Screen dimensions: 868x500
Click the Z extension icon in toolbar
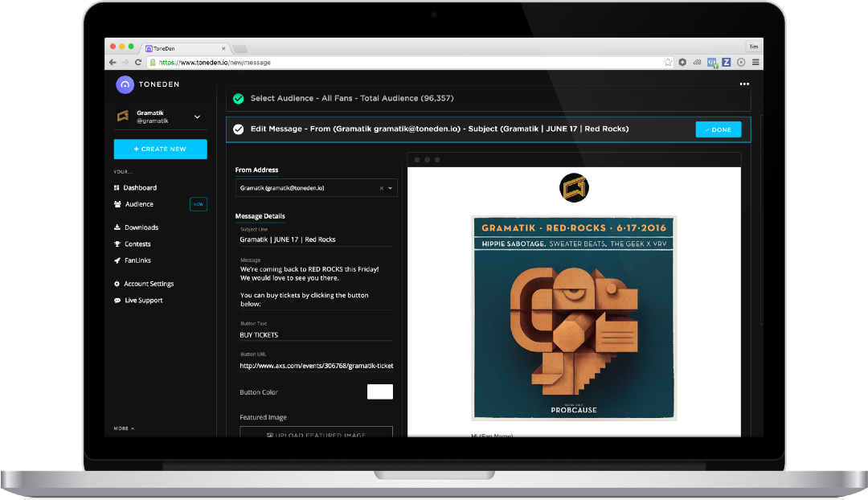click(x=727, y=63)
